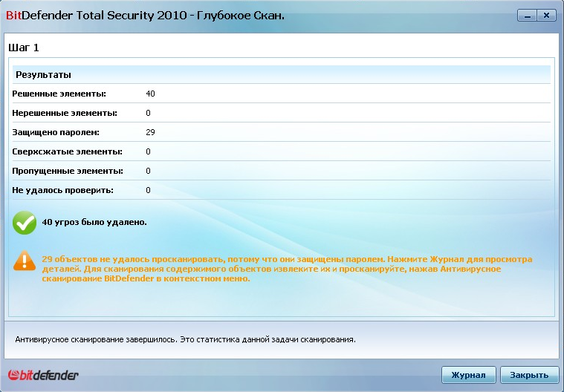Click the '40 угроз было удалено' message
This screenshot has height=392, width=564.
[94, 222]
